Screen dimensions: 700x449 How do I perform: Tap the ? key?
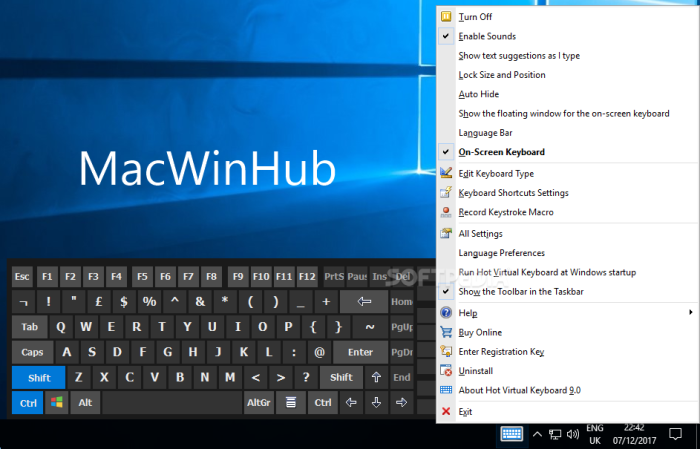tap(306, 378)
